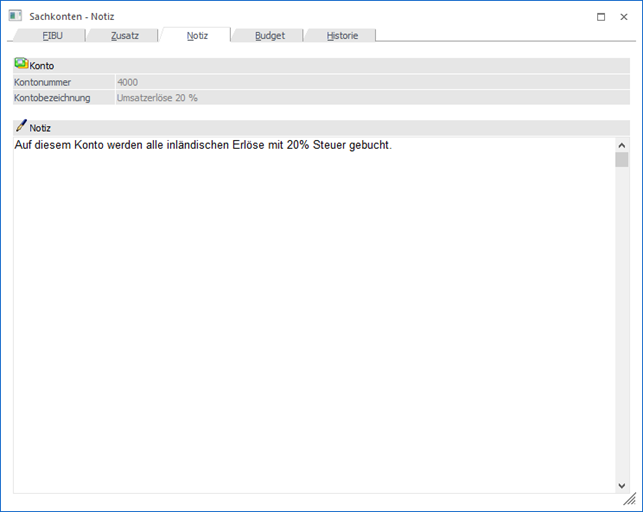This screenshot has height=512, width=643.
Task: Click the resize grip in bottom-right corner
Action: pos(629,498)
